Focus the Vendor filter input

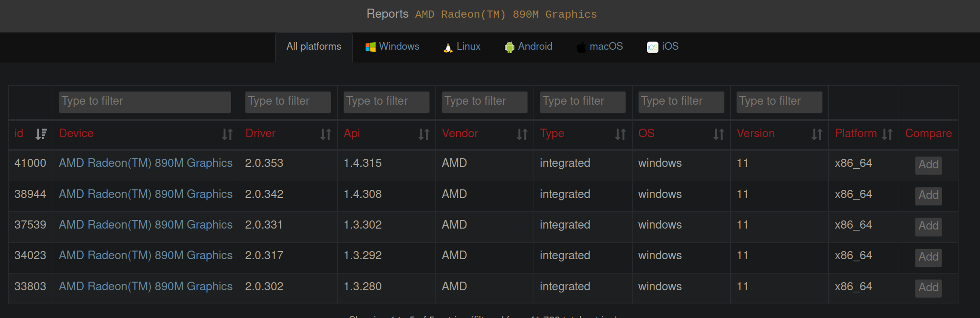click(x=485, y=102)
